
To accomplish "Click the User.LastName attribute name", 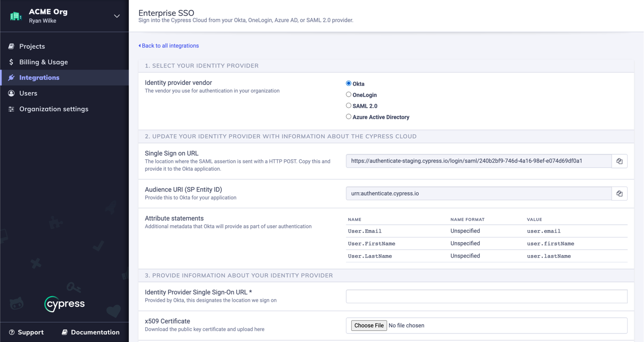I will tap(370, 256).
